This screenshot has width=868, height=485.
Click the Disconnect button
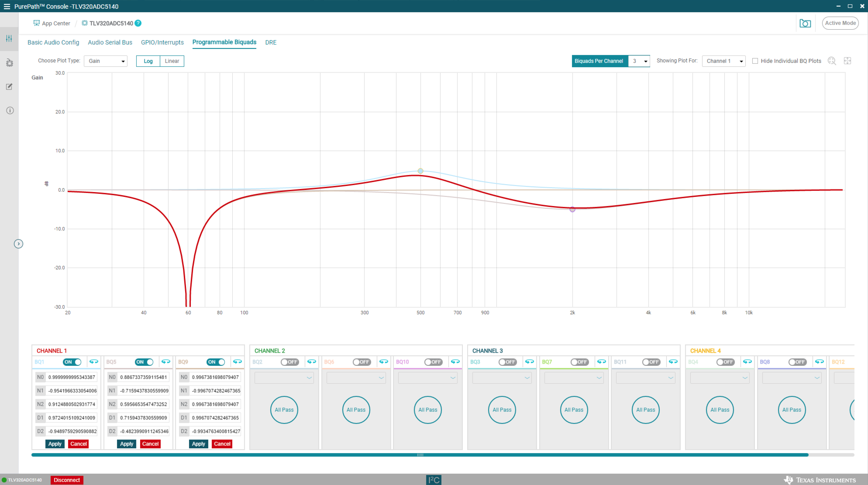(67, 480)
